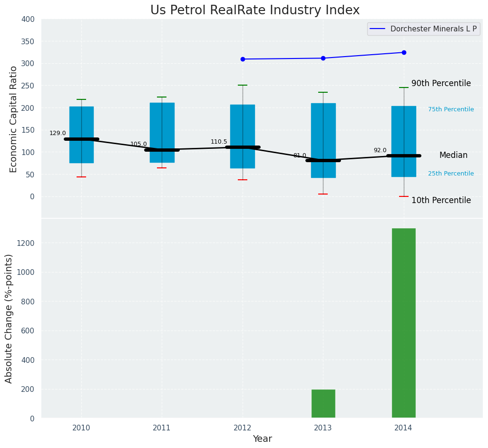Click the 90th Percentile annotation

[x=441, y=84]
